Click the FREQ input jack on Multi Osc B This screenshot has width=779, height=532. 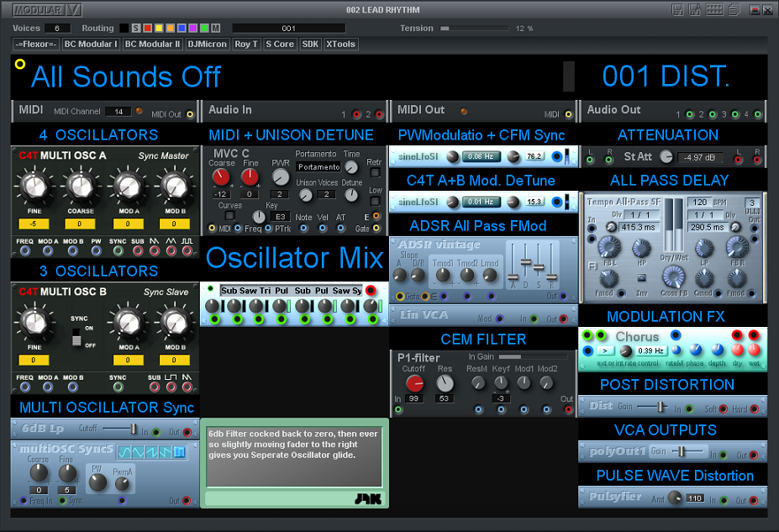tap(24, 387)
